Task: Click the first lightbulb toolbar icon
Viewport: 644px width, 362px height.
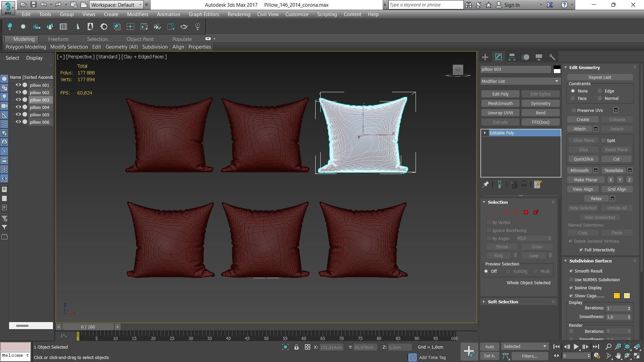Action: click(10, 26)
